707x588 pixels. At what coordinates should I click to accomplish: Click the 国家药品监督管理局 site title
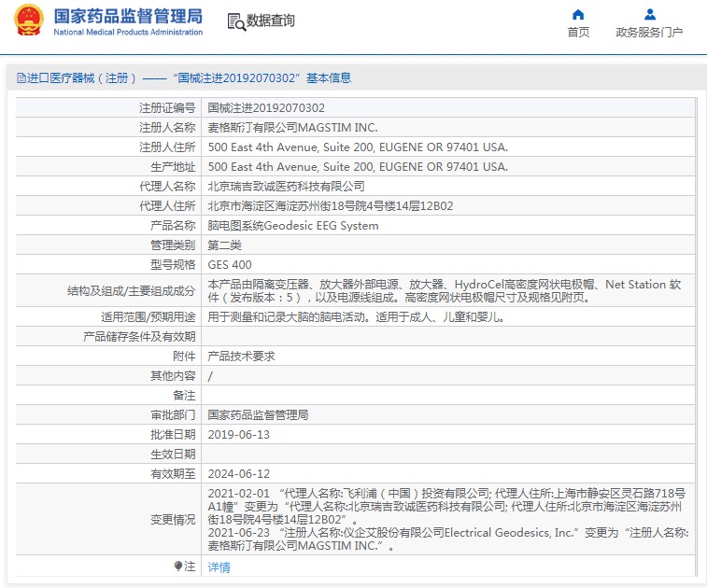coord(127,16)
